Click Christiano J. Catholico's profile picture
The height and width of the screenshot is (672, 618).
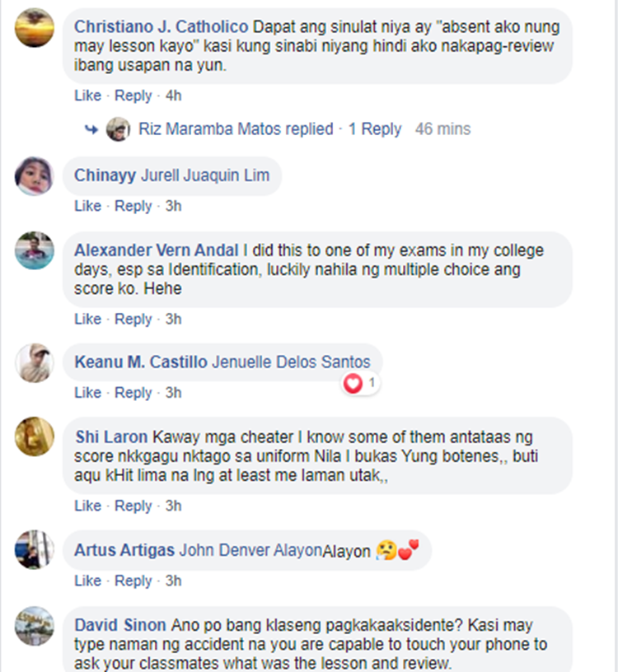tap(35, 27)
